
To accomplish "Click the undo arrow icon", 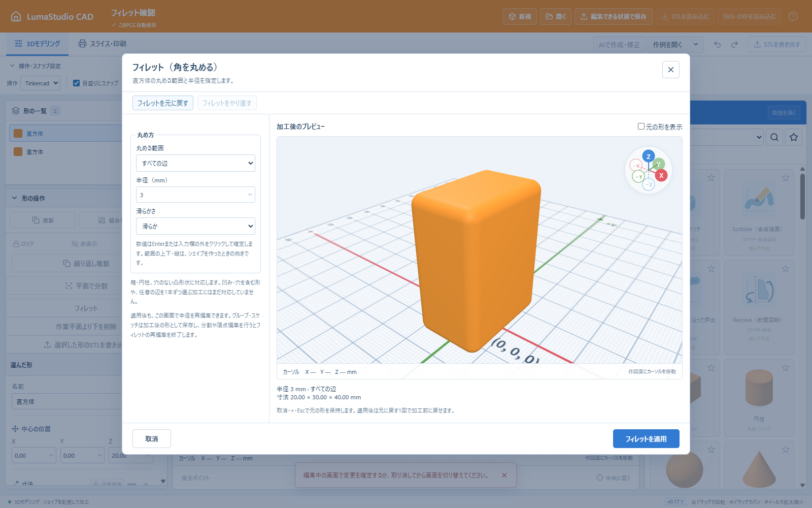I will pos(717,44).
